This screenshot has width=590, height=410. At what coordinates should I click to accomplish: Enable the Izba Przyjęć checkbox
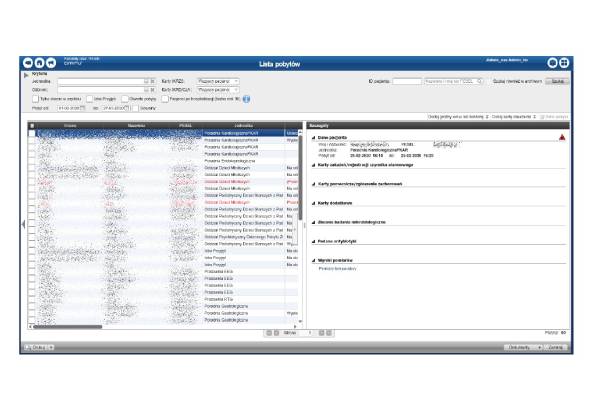click(89, 99)
